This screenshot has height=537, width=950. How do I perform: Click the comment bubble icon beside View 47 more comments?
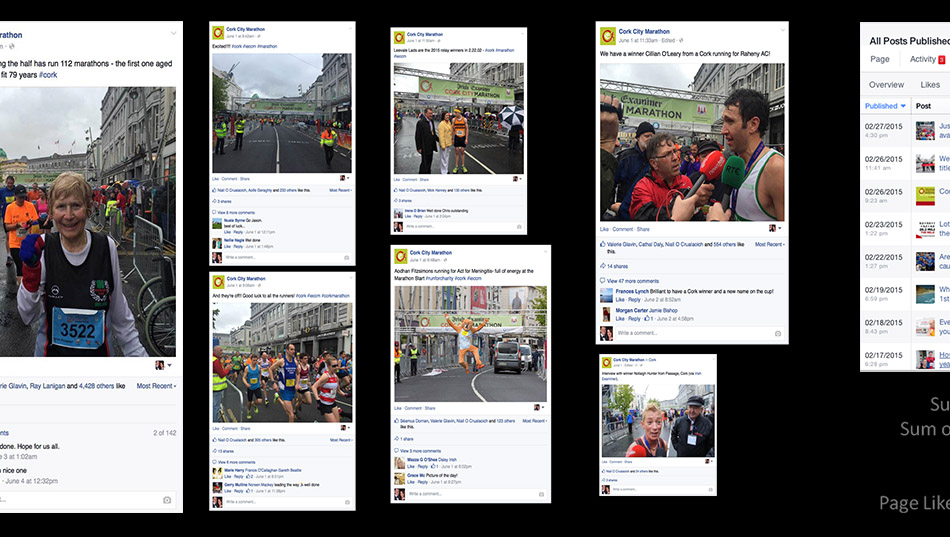click(603, 281)
